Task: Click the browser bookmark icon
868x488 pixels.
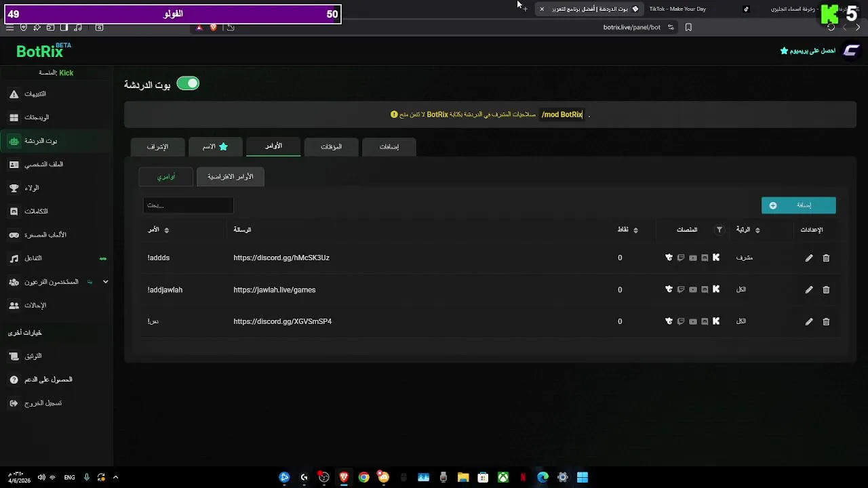Action: (688, 27)
